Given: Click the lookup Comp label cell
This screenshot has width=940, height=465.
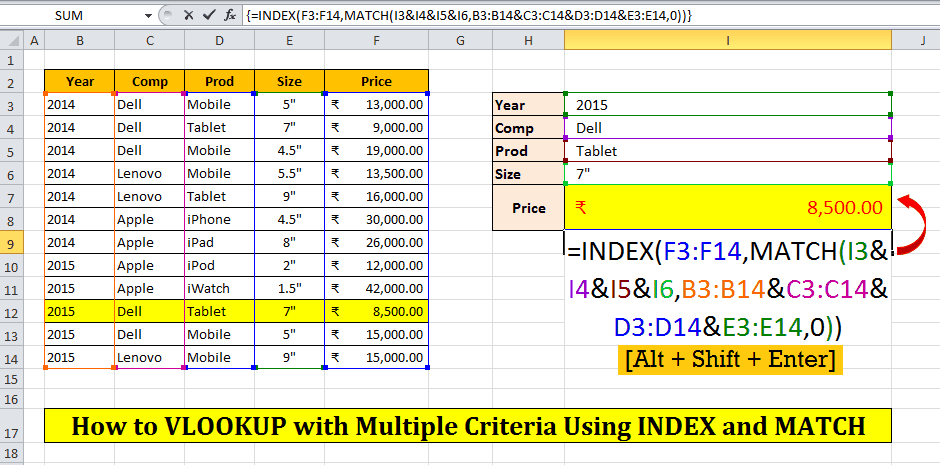Looking at the screenshot, I should [528, 128].
